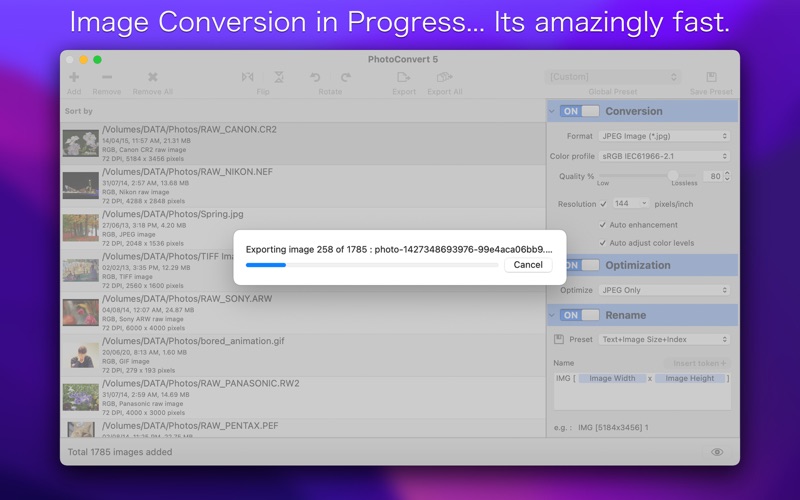The height and width of the screenshot is (500, 800).
Task: Uncheck Auto adjust color levels
Action: 603,243
